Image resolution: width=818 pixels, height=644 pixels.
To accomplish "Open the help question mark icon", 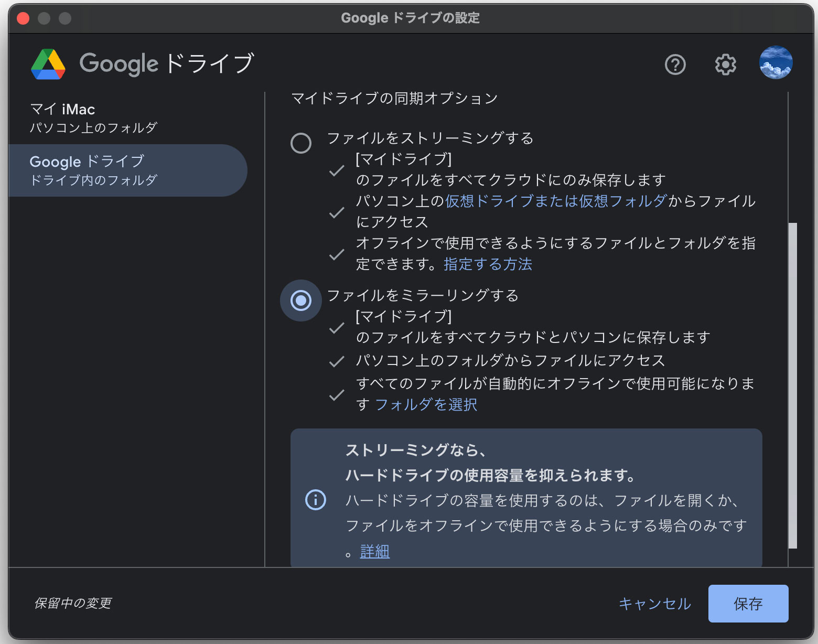I will tap(675, 65).
